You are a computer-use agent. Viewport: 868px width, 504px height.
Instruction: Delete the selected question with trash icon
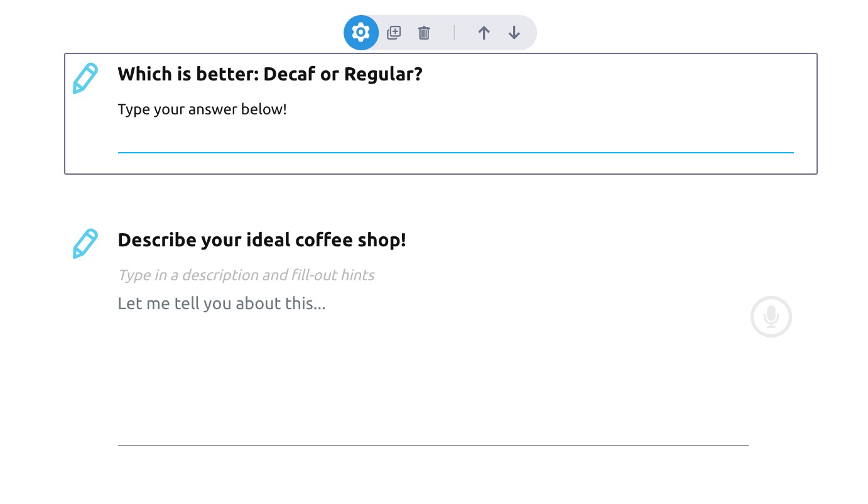tap(424, 32)
